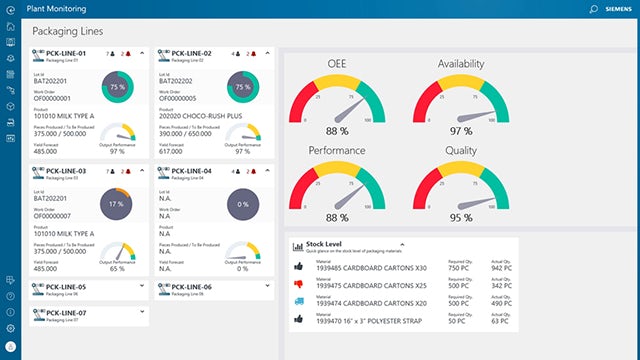Click the back arrow icon in the sidebar
Image resolution: width=640 pixels, height=360 pixels.
coord(11,10)
